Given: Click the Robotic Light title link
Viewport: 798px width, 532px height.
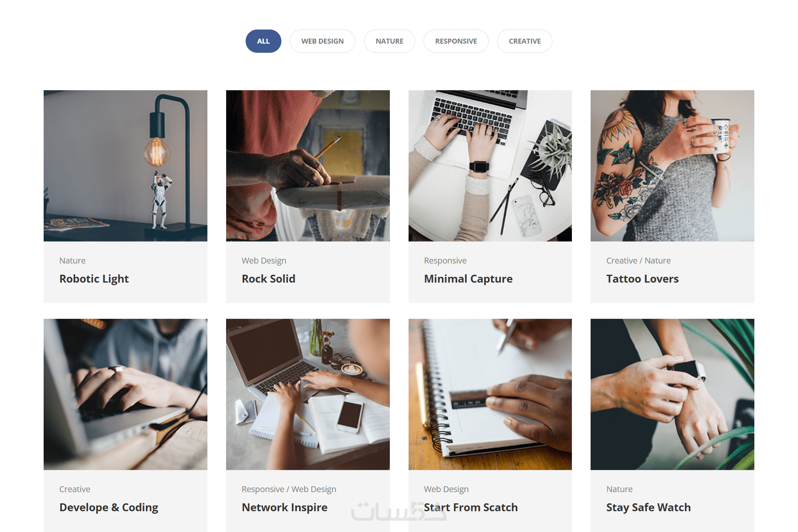Looking at the screenshot, I should tap(94, 279).
